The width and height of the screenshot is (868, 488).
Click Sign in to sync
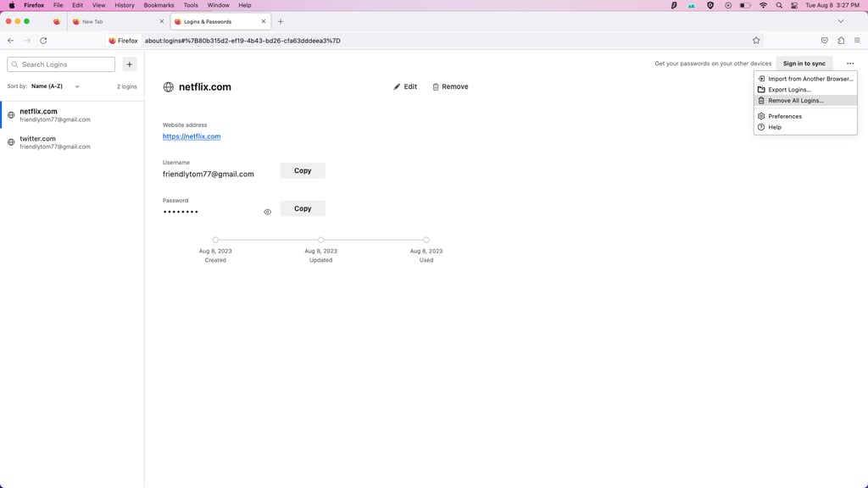click(x=804, y=64)
